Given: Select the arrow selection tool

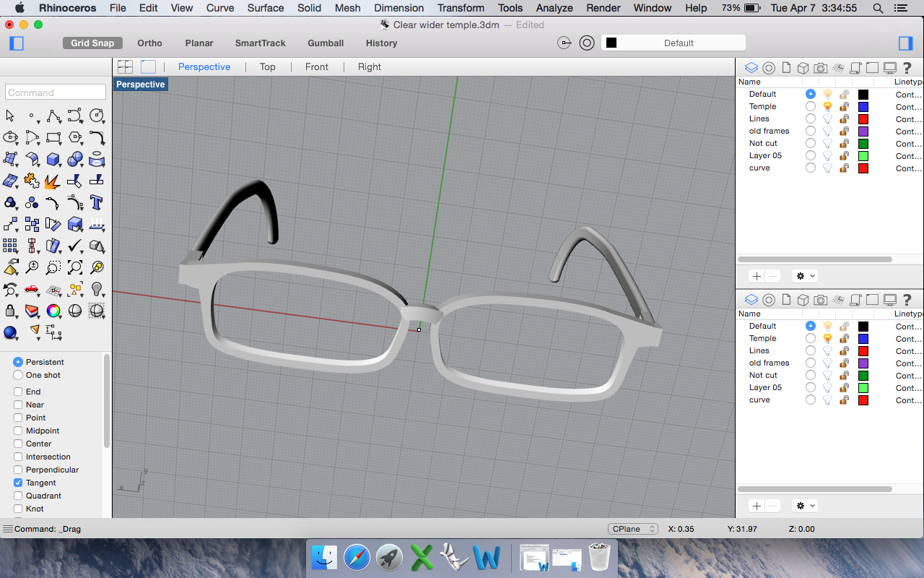Looking at the screenshot, I should tap(10, 116).
